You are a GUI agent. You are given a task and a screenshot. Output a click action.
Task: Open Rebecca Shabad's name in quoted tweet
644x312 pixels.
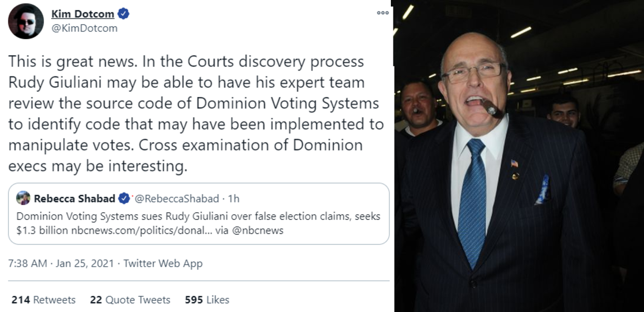[74, 198]
